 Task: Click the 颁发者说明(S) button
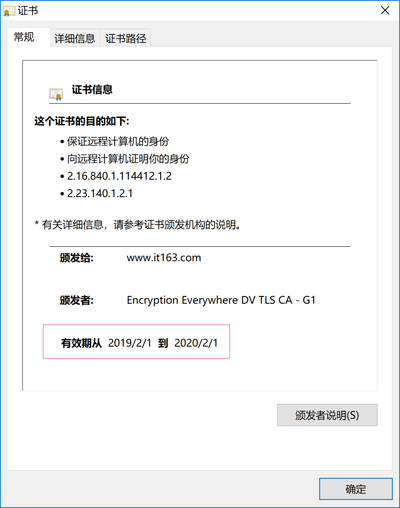tap(327, 415)
